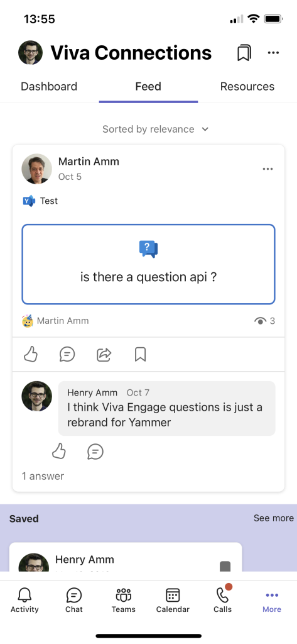Open saved items bookmark in header
The width and height of the screenshot is (297, 644).
click(x=244, y=53)
